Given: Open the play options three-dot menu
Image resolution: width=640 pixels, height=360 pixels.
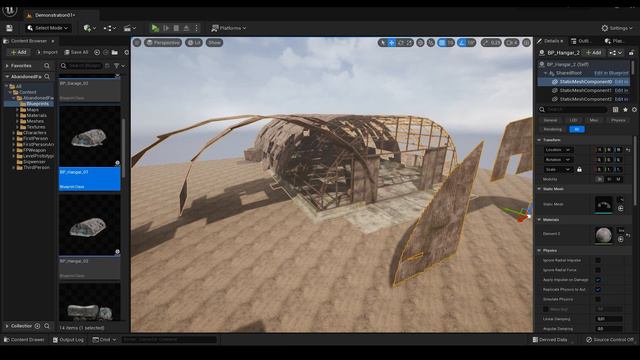Looking at the screenshot, I should 196,28.
